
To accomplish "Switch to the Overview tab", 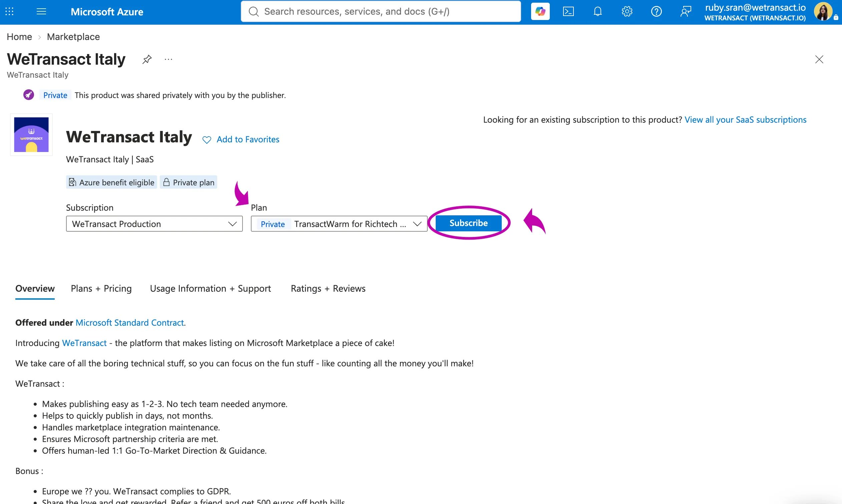I will (35, 288).
